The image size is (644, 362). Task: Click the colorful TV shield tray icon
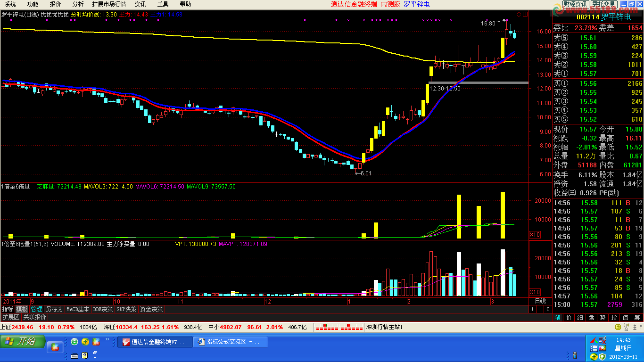click(x=603, y=348)
